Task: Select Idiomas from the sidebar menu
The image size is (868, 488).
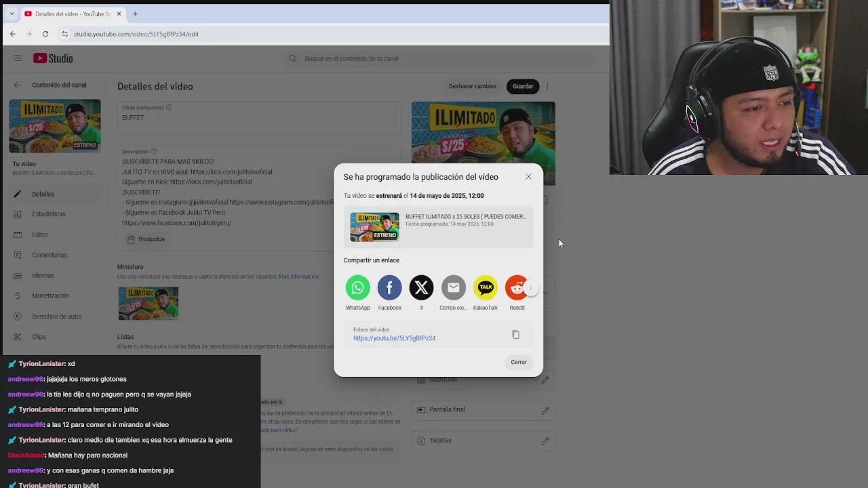Action: pos(43,275)
